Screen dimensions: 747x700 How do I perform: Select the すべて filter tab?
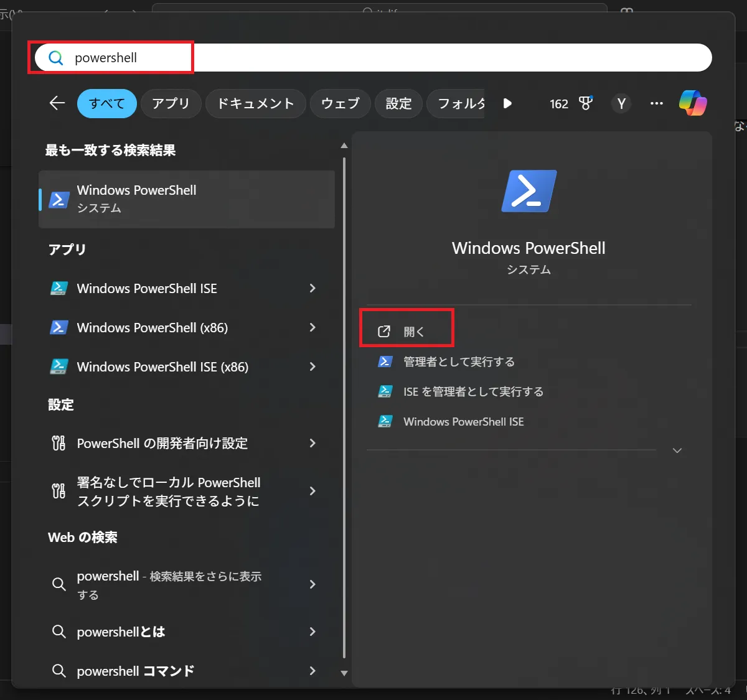coord(107,103)
